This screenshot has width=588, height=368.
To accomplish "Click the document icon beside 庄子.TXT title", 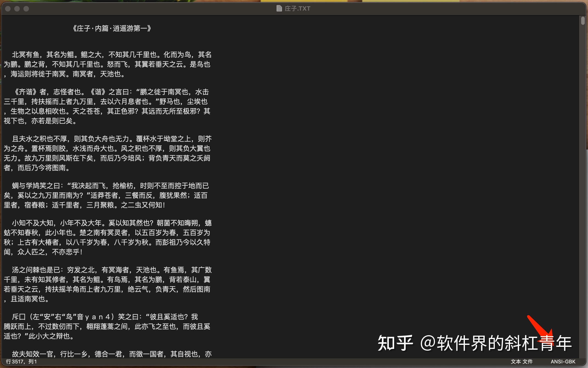I will tap(279, 9).
